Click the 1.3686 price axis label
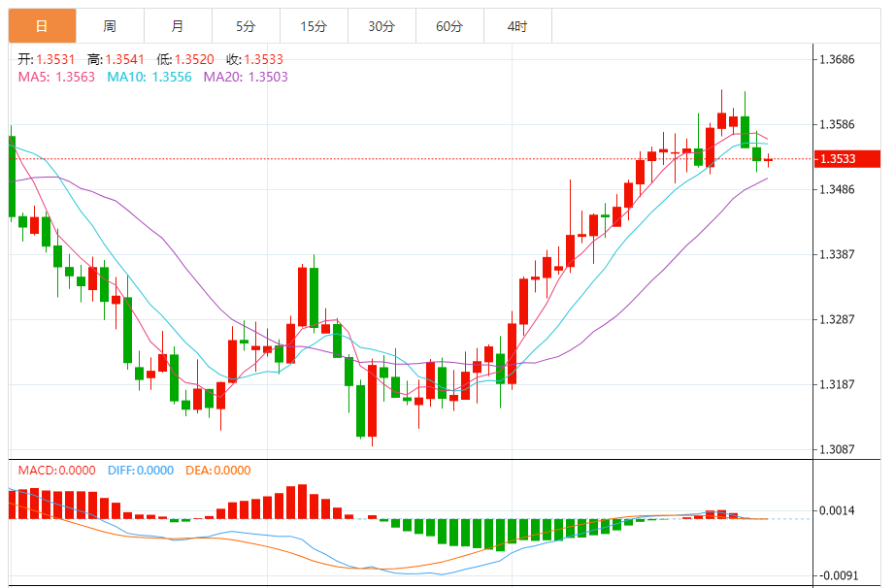Image resolution: width=895 pixels, height=588 pixels. pyautogui.click(x=837, y=59)
